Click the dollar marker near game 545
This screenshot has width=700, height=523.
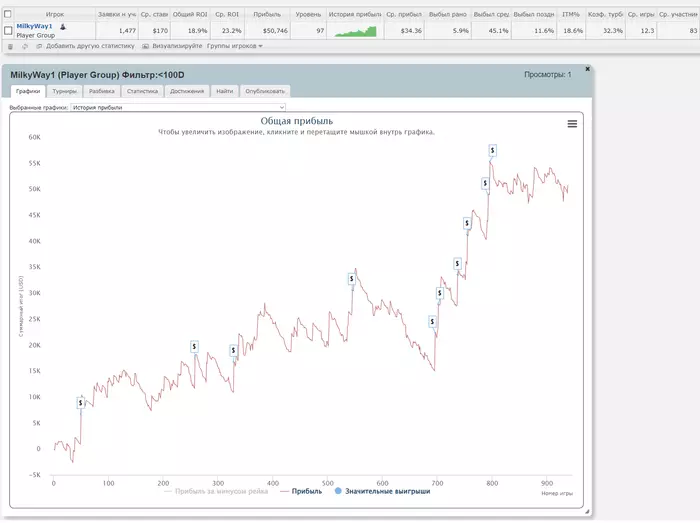coord(352,279)
